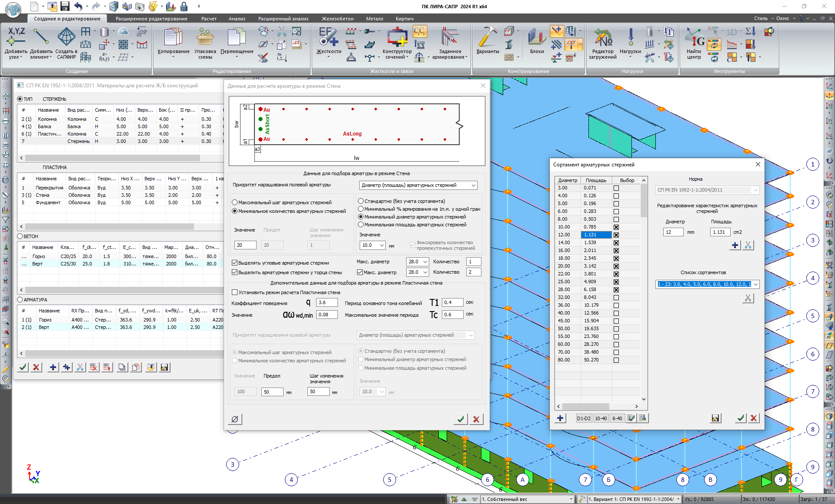Enable Установить режим расчета Пластичная стена
This screenshot has width=835, height=504.
[x=235, y=292]
